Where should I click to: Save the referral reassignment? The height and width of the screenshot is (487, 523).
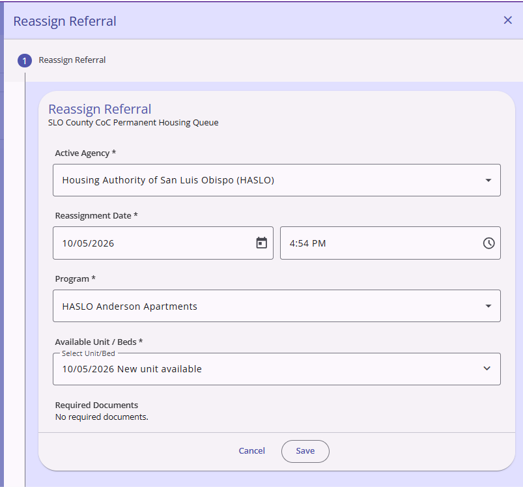tap(305, 451)
